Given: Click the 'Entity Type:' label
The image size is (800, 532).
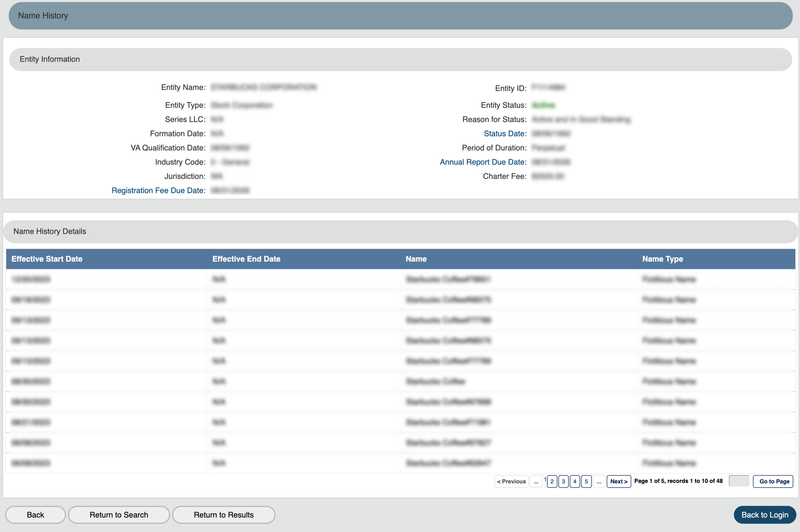Looking at the screenshot, I should pos(185,105).
